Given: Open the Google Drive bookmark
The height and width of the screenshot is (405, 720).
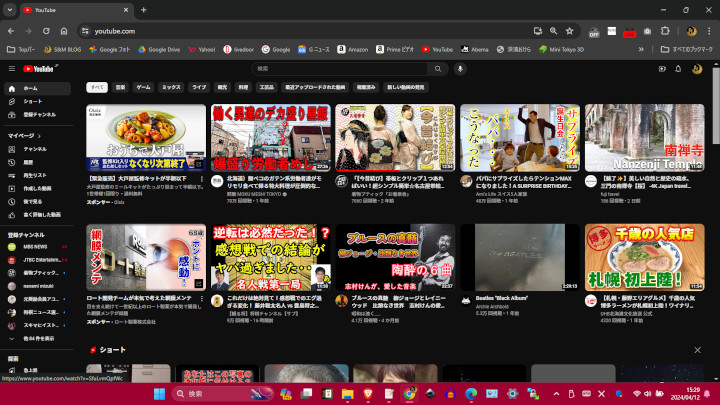Looking at the screenshot, I should coord(159,49).
